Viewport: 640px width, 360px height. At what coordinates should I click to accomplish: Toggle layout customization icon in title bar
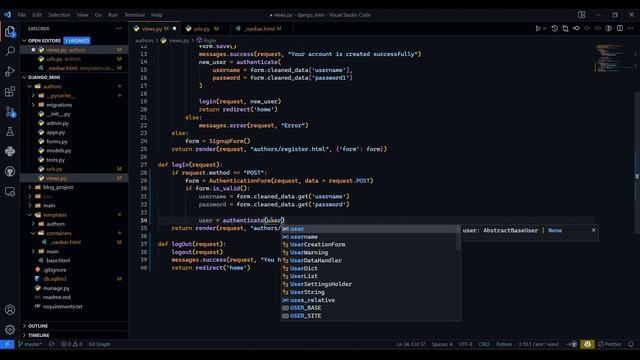tap(582, 15)
